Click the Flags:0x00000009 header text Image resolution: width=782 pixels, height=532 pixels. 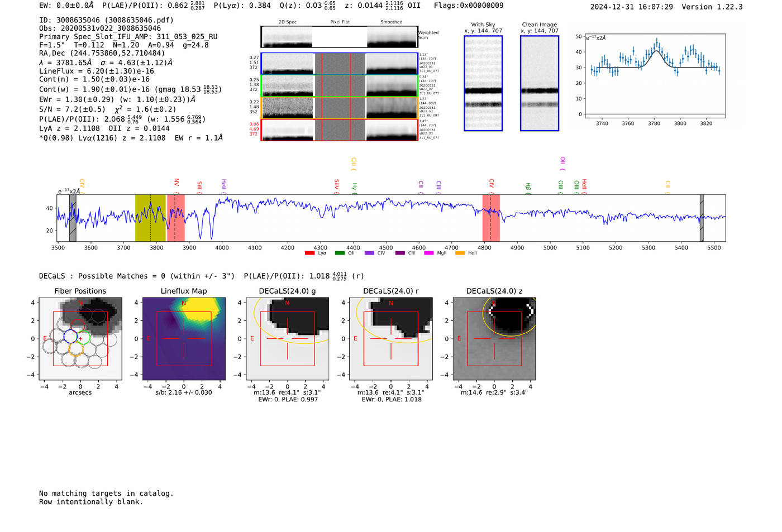(469, 6)
